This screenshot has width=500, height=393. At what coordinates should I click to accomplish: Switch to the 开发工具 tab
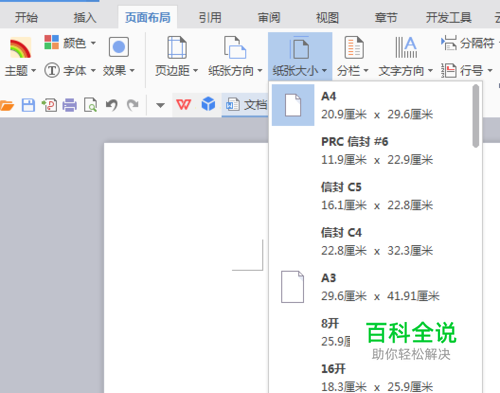[448, 17]
